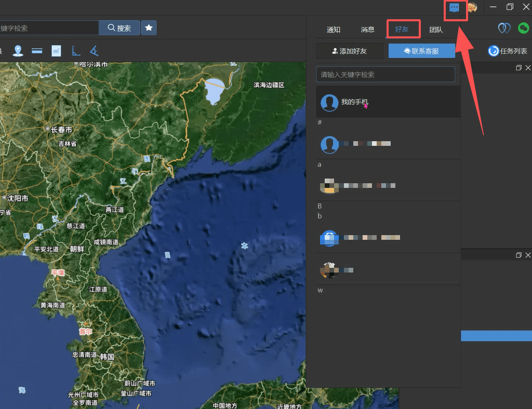
Task: Select the friend under the a group
Action: pyautogui.click(x=388, y=186)
